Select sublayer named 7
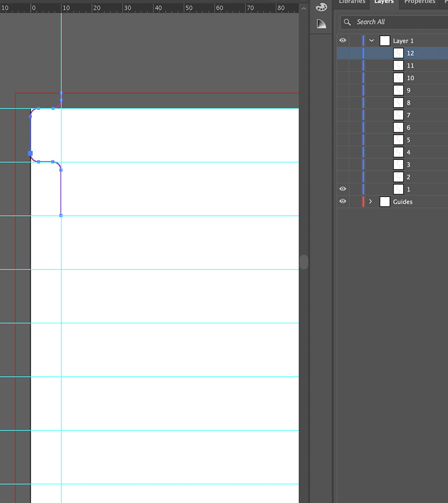The image size is (448, 503). click(x=409, y=115)
